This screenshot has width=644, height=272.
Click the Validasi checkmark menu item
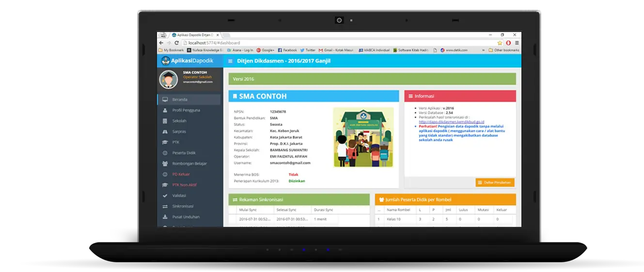pos(179,195)
